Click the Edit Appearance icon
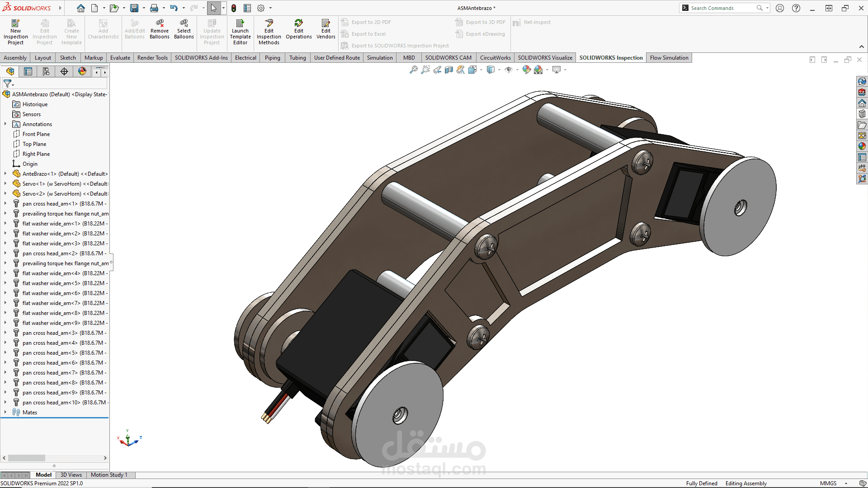Viewport: 868px width, 488px height. pos(526,70)
